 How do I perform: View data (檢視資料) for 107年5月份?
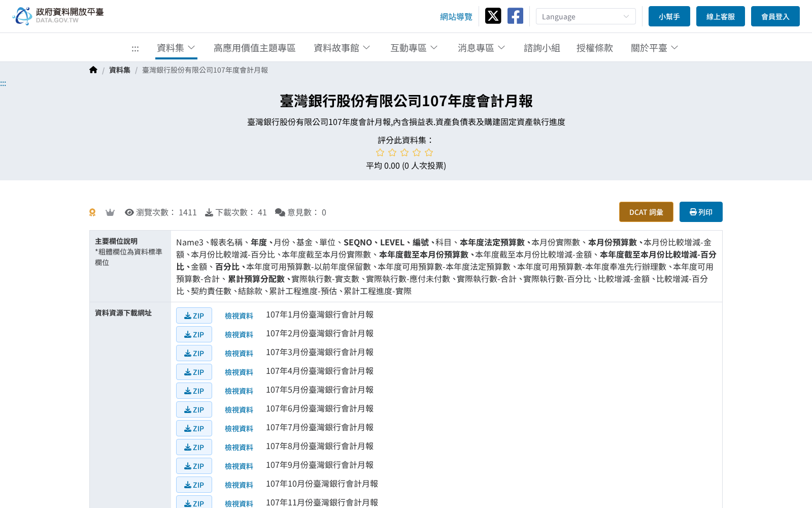pyautogui.click(x=239, y=391)
